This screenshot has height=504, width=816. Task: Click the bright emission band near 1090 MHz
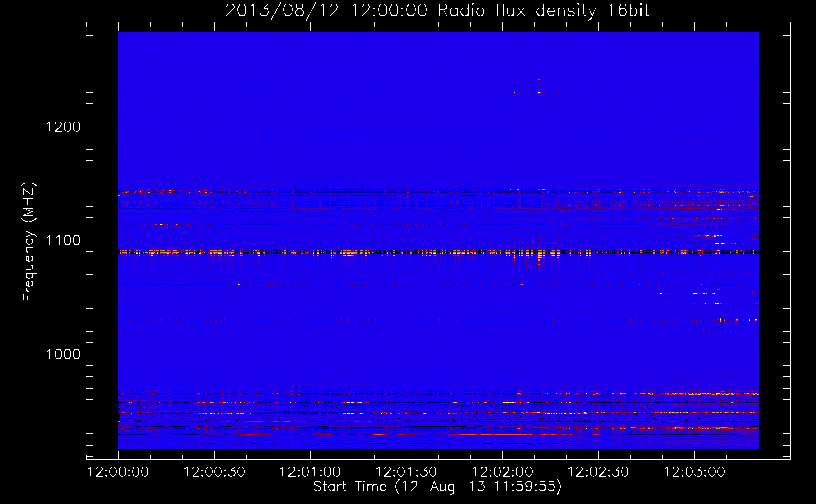pos(438,251)
